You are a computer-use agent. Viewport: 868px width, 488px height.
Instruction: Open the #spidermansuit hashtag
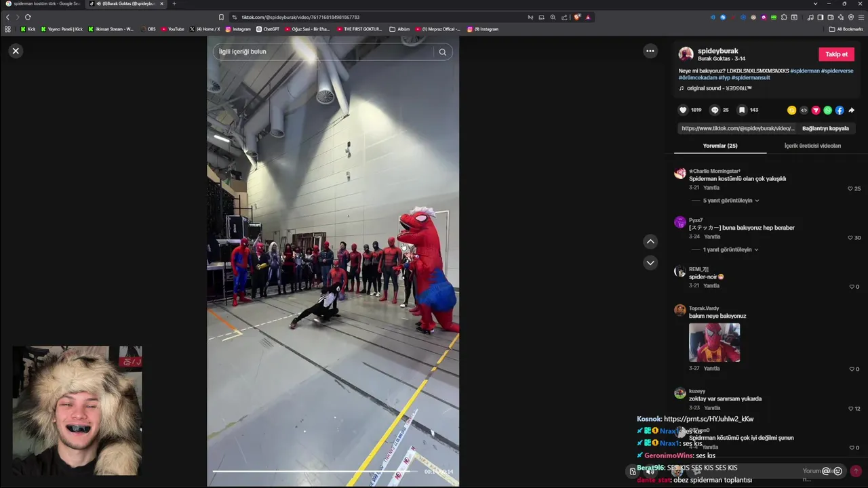point(751,78)
